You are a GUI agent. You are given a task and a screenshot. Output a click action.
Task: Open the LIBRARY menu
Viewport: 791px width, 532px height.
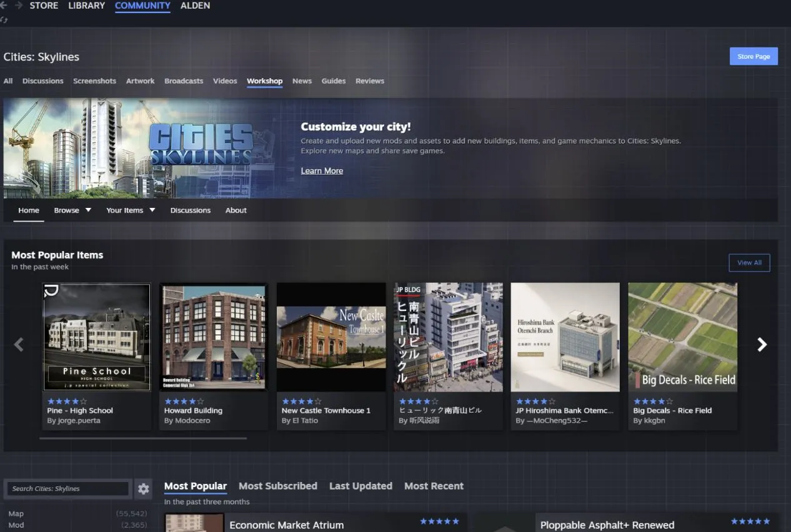86,6
